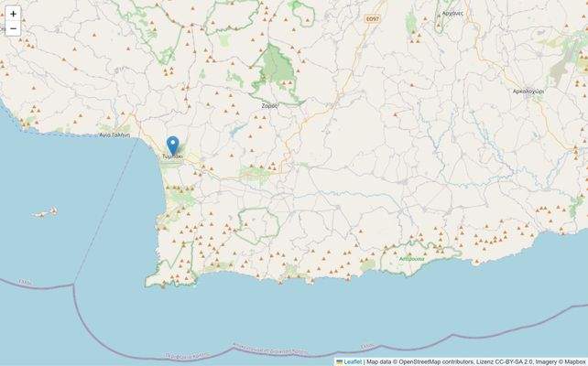This screenshot has width=588, height=366.
Task: Click the large green forest area above Ζαρός
Action: click(x=277, y=68)
